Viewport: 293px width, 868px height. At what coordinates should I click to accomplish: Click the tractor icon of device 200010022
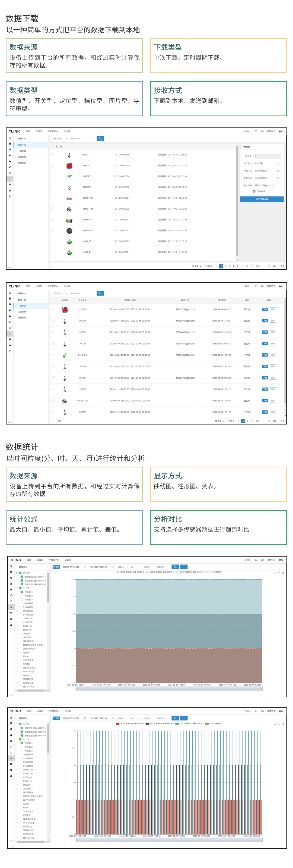[69, 209]
